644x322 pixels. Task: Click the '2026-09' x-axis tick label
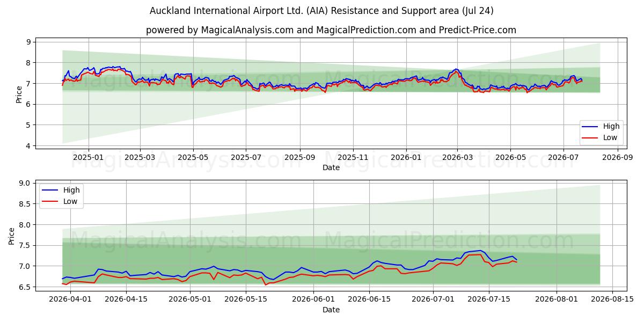617,158
